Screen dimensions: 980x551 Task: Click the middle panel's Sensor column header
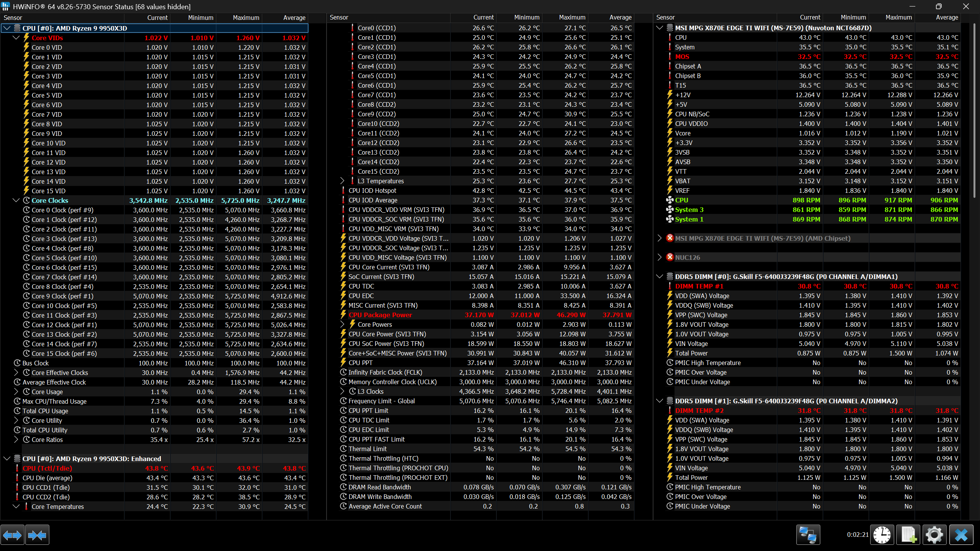[388, 18]
